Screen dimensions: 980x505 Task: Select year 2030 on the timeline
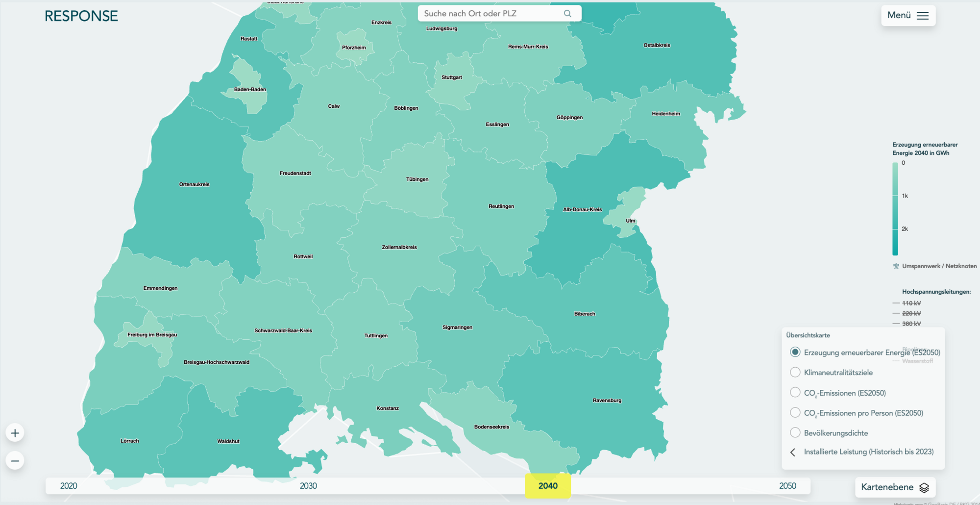coord(308,486)
